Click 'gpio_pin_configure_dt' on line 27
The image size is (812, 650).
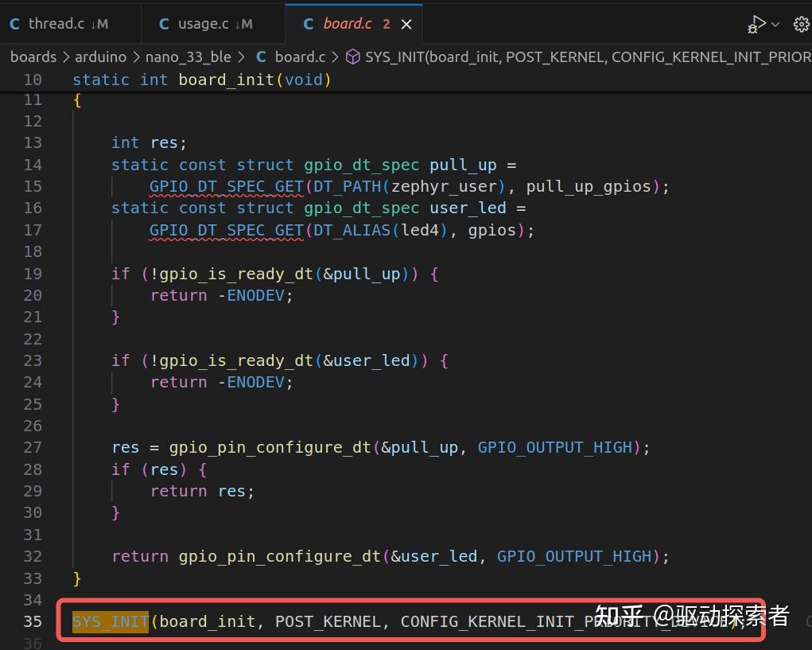point(270,447)
